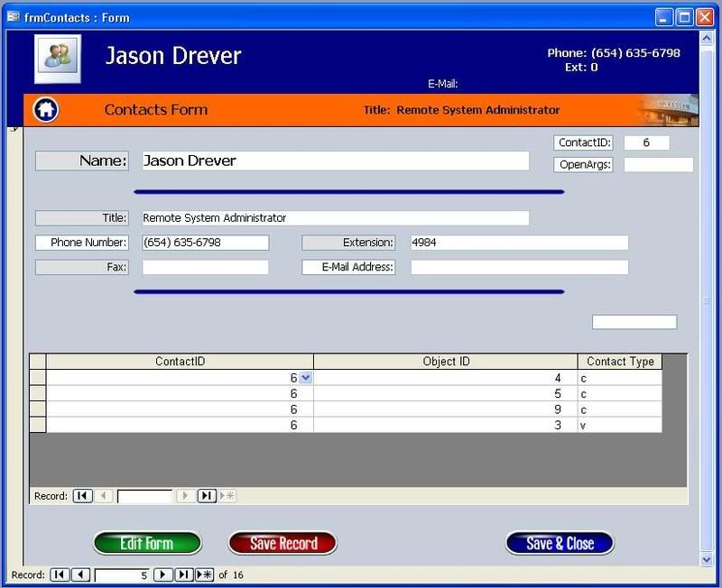Click Object ID column header in subform

coord(446,362)
